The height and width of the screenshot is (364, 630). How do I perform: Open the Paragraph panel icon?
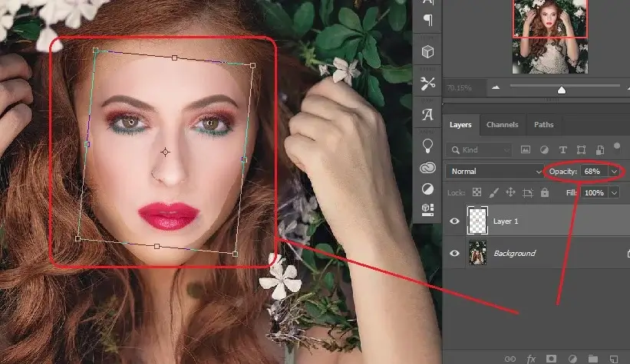pos(428,20)
